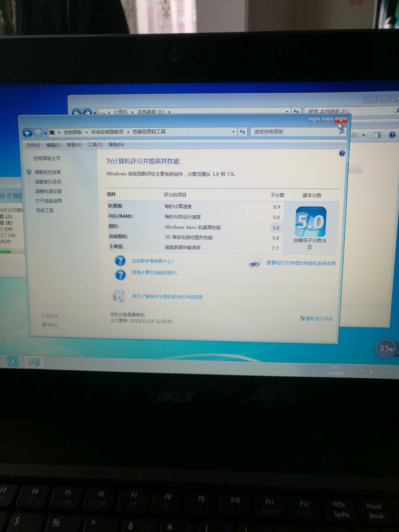The width and height of the screenshot is (399, 532).
Task: Select 计算机 in the rear Explorer breadcrumb
Action: tap(121, 112)
